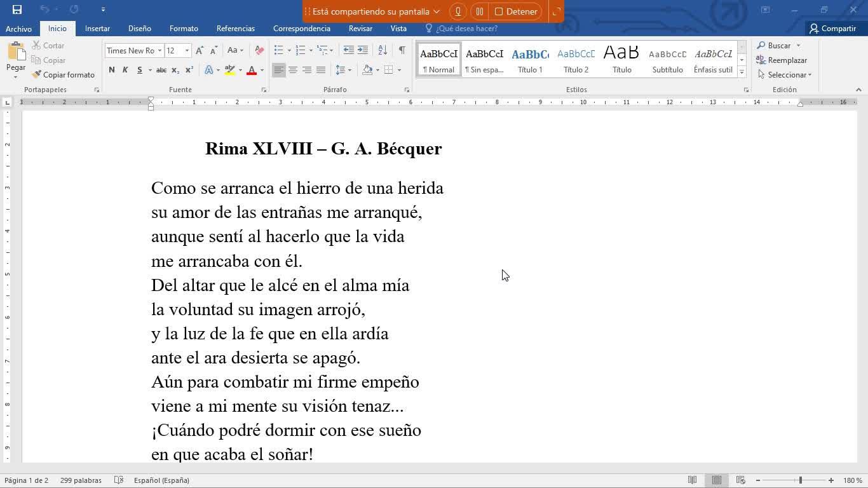Toggle strikethrough (abc) formatting
The image size is (868, 488).
point(161,70)
